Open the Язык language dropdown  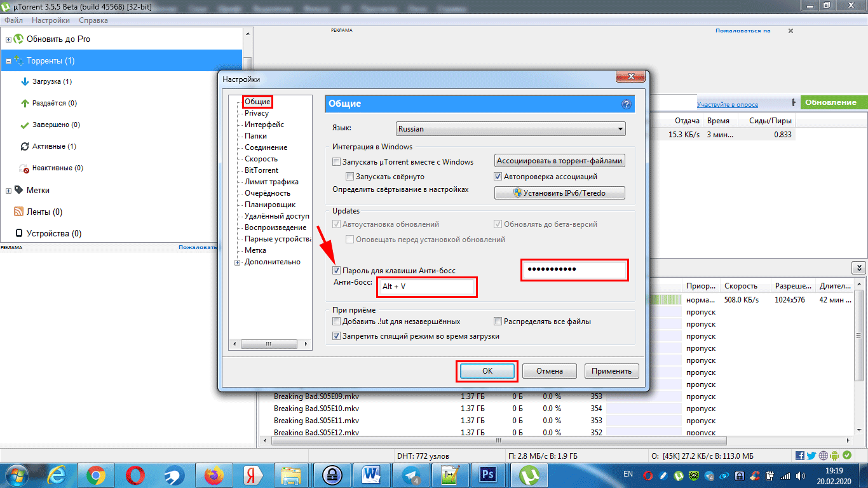(510, 129)
